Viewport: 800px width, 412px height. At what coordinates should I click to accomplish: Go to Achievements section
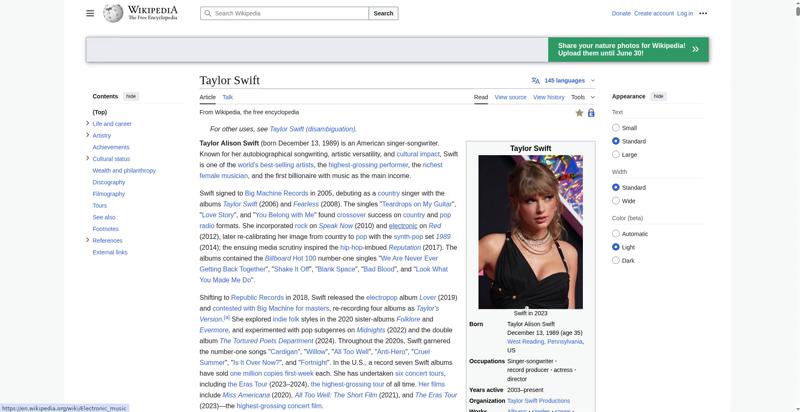click(x=111, y=147)
